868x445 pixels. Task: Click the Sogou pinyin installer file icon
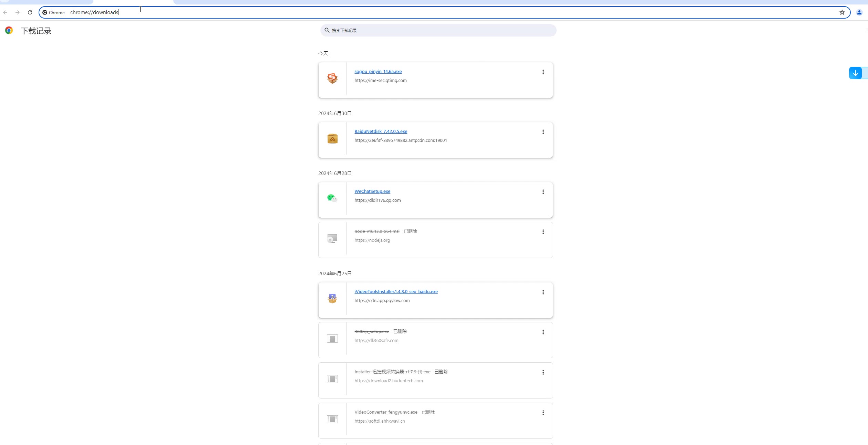click(332, 79)
